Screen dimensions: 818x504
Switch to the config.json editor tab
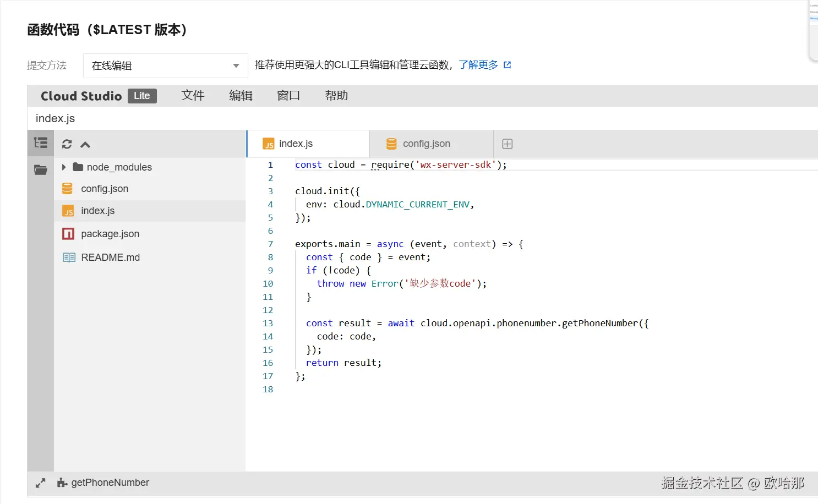click(x=432, y=144)
